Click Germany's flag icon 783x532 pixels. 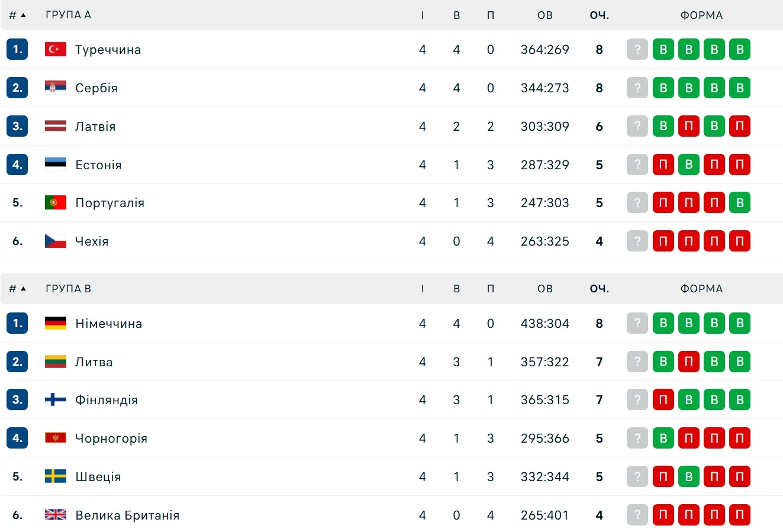point(56,324)
